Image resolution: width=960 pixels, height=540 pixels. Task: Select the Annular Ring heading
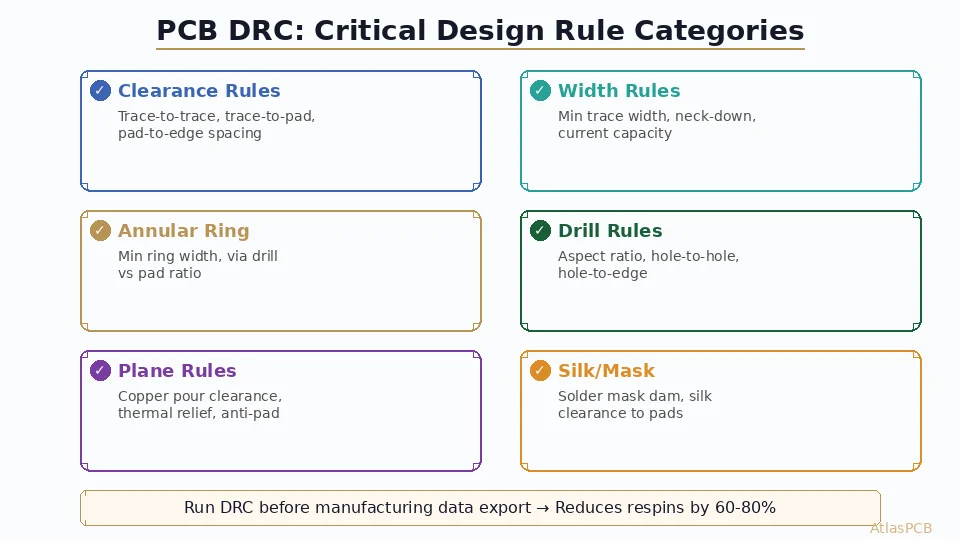(184, 231)
